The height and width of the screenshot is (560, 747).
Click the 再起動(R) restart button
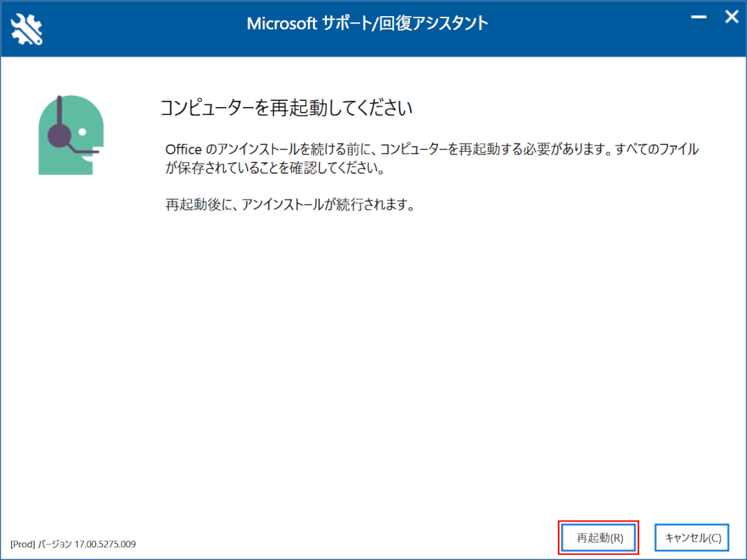(x=599, y=538)
